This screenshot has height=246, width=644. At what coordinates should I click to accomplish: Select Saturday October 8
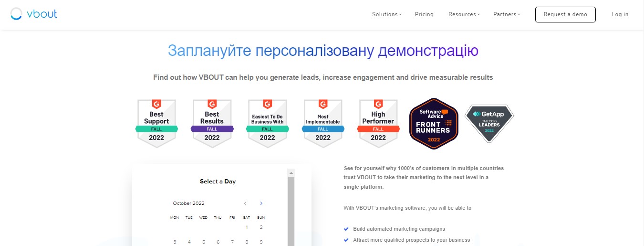pyautogui.click(x=247, y=242)
